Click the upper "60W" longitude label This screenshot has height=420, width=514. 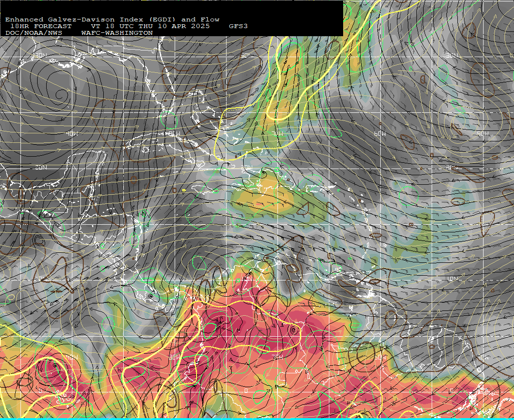click(x=380, y=133)
